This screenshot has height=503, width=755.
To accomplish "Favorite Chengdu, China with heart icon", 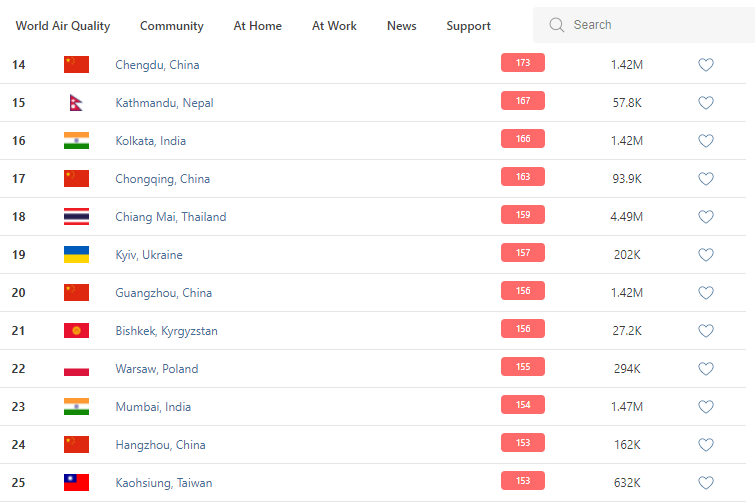I will (x=705, y=65).
